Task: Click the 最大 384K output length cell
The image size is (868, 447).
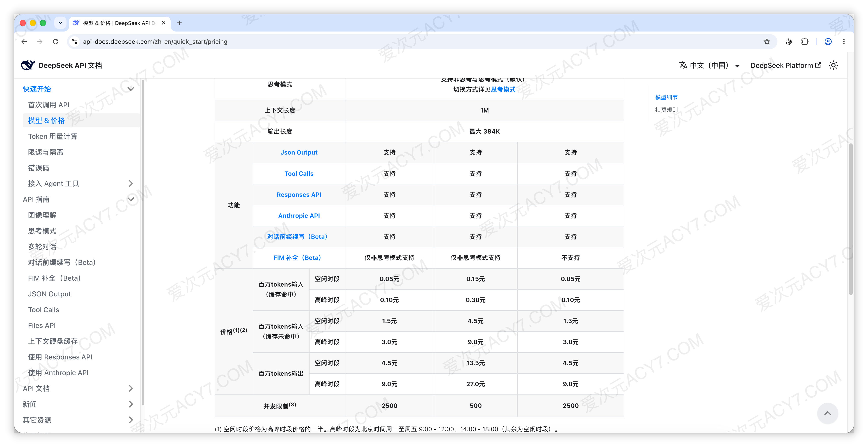Action: coord(484,132)
